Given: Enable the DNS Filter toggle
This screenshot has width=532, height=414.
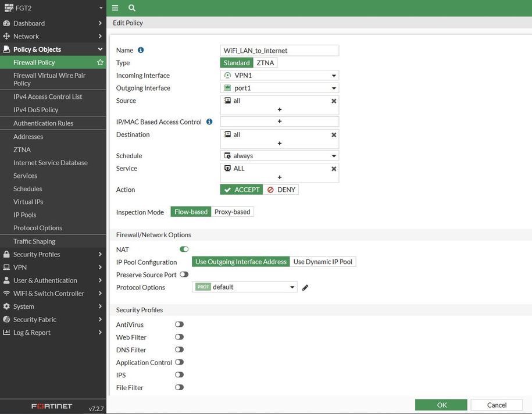Looking at the screenshot, I should 179,349.
